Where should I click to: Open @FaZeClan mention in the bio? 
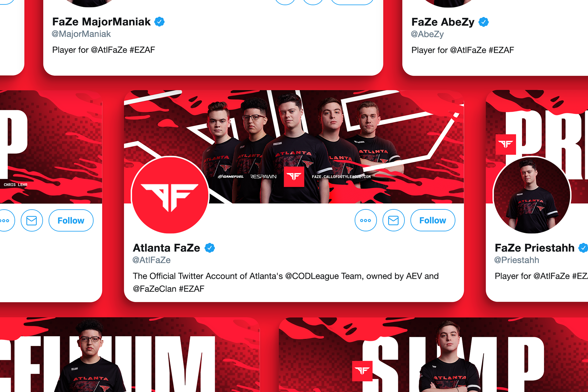tap(155, 289)
